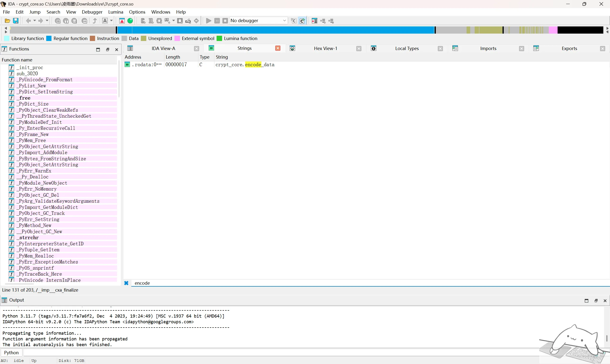Close the IDA View-A tab
The height and width of the screenshot is (364, 610).
click(197, 49)
